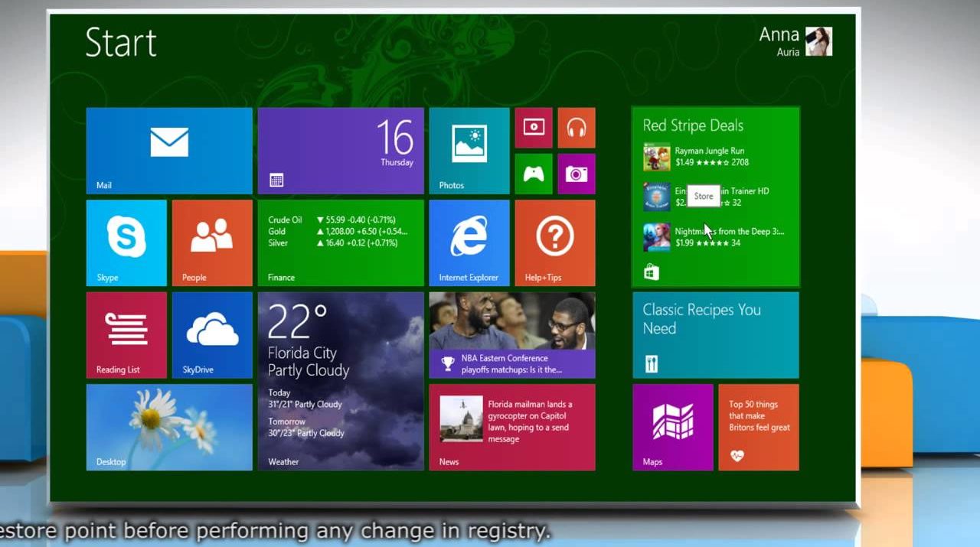
Task: Open the SkyDrive tile
Action: coord(212,335)
